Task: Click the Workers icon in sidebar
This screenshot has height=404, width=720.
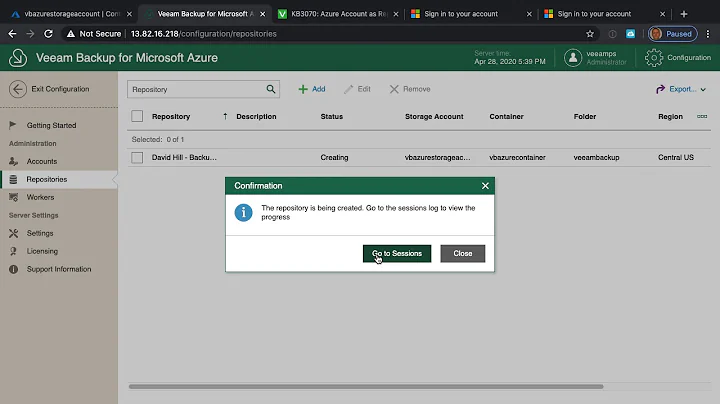Action: coord(13,197)
